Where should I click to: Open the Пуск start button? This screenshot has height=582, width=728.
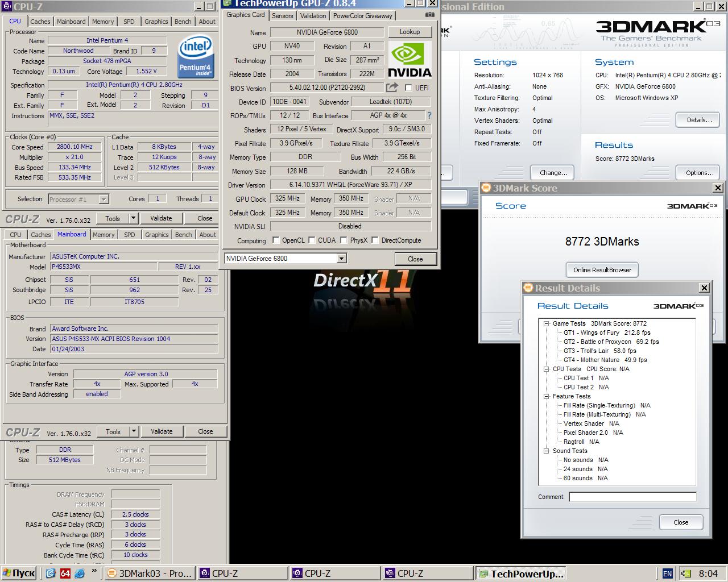[19, 573]
